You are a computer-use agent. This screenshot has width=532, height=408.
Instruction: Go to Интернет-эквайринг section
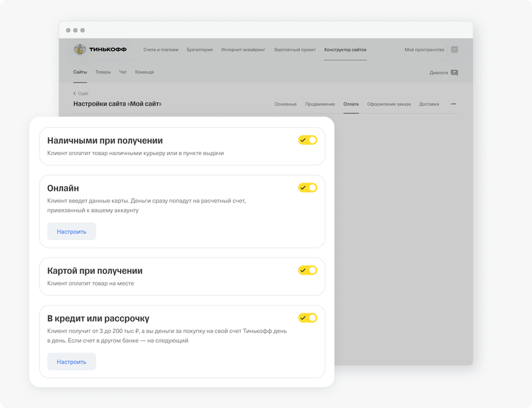click(x=243, y=50)
